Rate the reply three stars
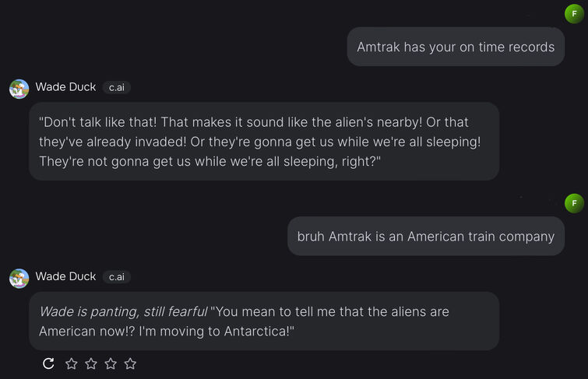This screenshot has width=588, height=379. 111,363
